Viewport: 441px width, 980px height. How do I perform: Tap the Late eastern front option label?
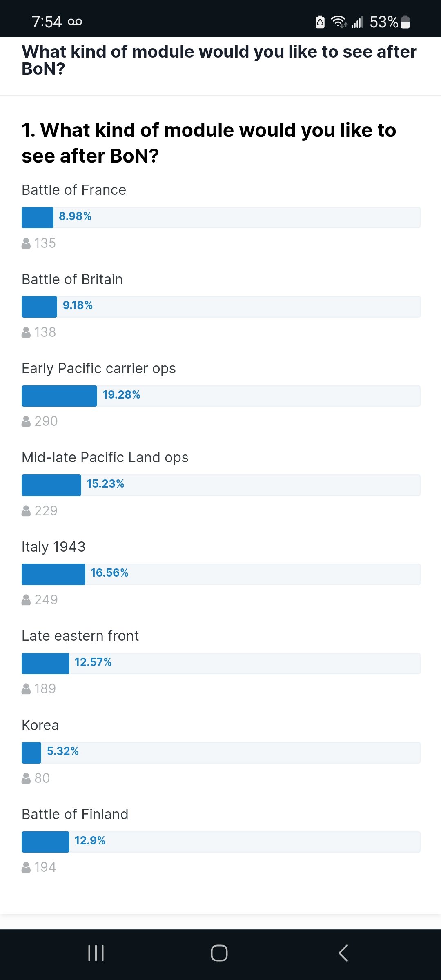80,636
